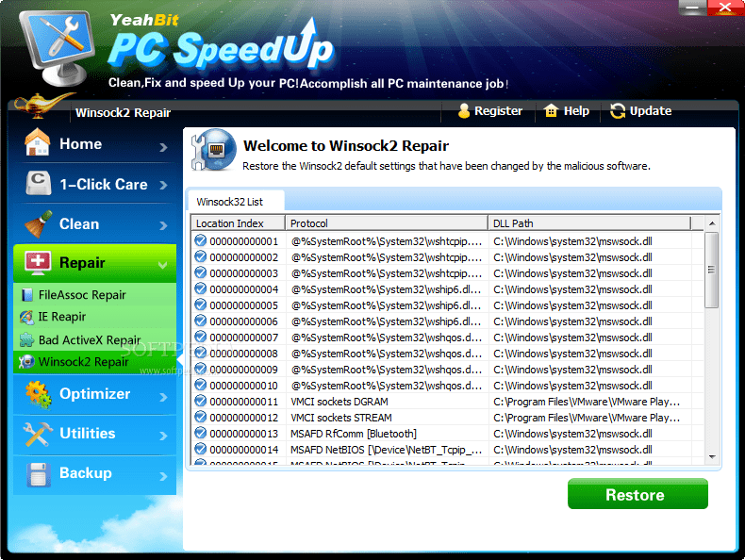Click the Help house icon

point(551,110)
